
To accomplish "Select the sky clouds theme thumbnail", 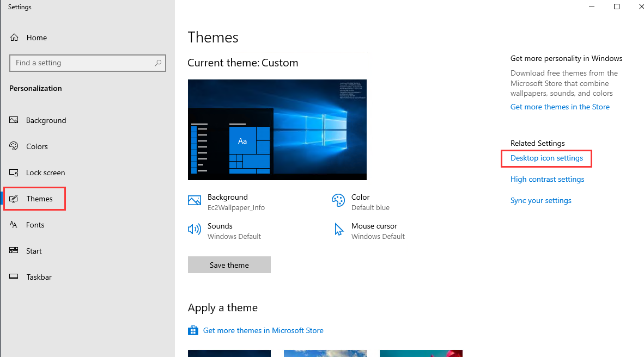I will click(x=325, y=353).
